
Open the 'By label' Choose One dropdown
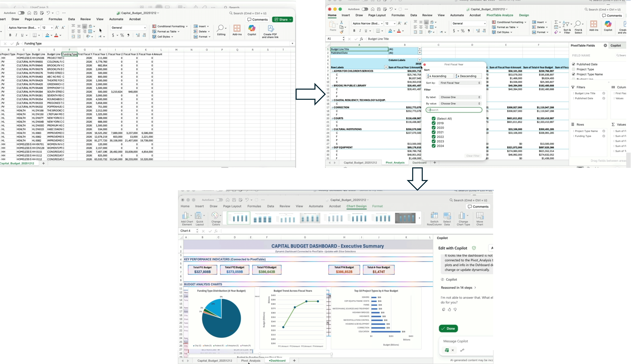[460, 97]
